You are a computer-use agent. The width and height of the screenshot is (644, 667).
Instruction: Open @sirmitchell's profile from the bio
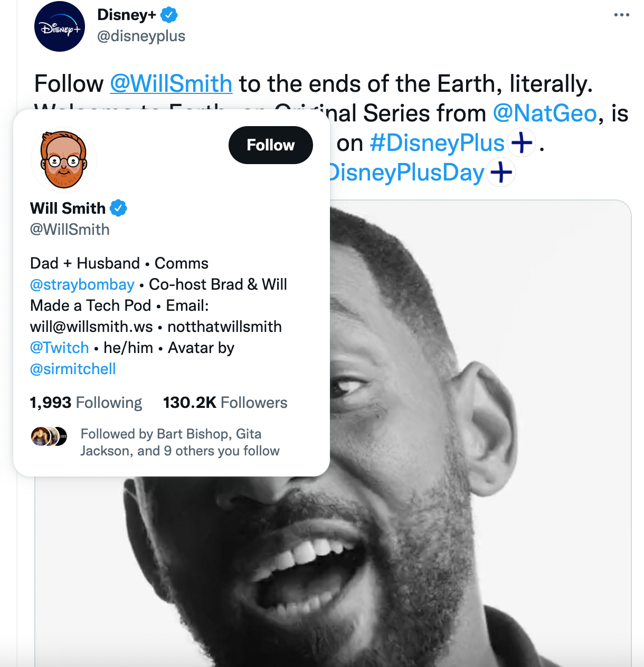72,369
